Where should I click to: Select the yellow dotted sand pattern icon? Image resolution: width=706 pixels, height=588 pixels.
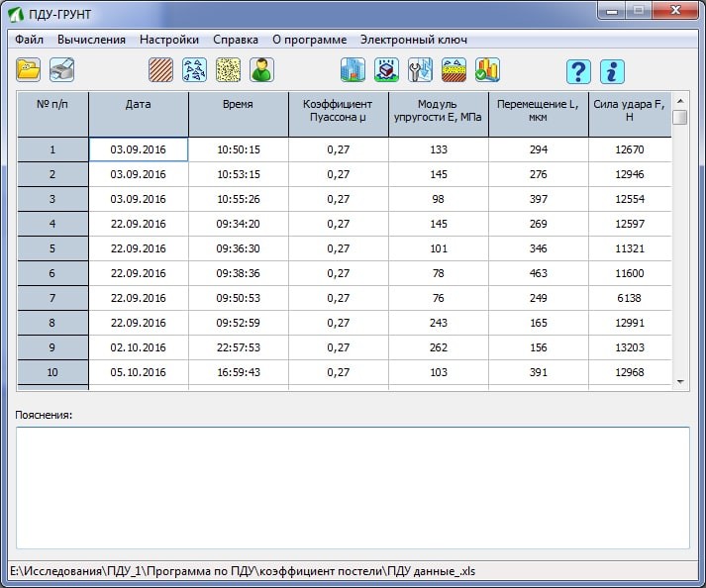pos(229,70)
